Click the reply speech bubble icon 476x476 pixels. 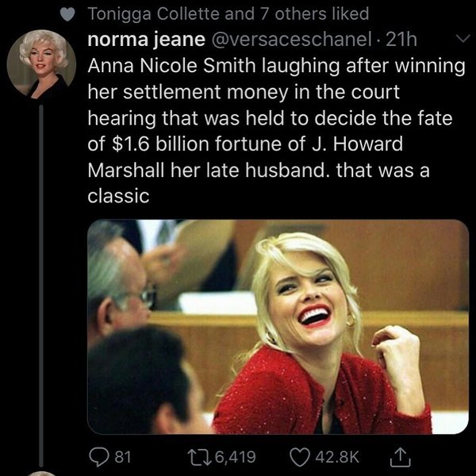tap(98, 456)
